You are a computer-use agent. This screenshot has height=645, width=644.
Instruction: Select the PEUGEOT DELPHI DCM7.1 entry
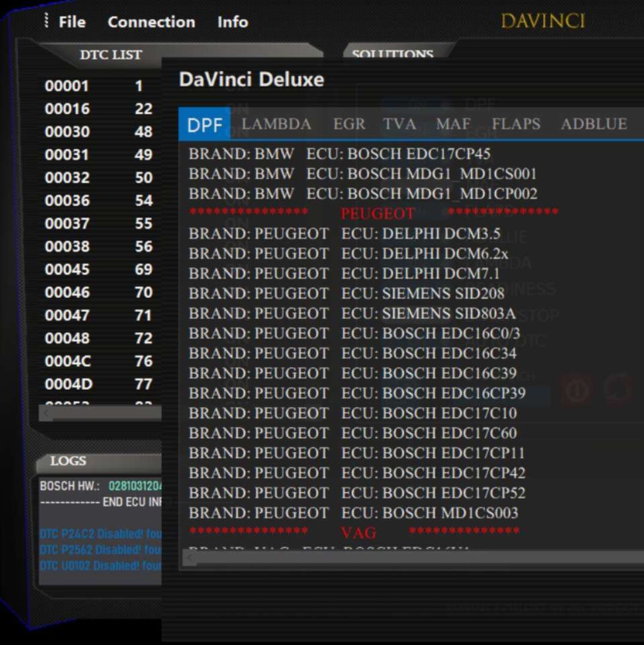coord(344,273)
